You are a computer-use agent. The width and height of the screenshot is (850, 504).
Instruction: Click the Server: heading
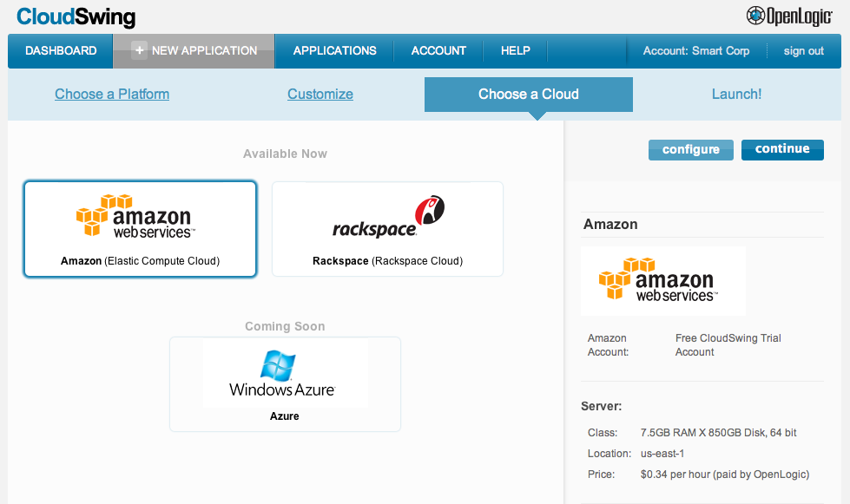(601, 406)
